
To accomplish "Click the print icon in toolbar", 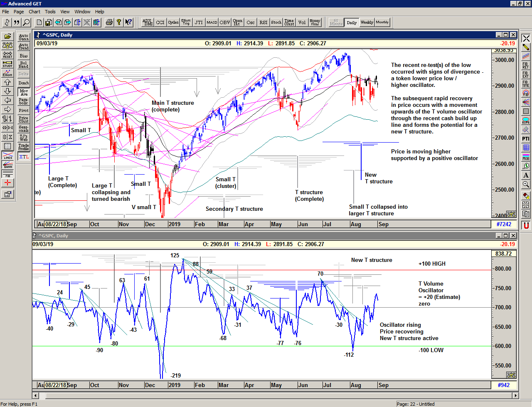I will pos(109,22).
